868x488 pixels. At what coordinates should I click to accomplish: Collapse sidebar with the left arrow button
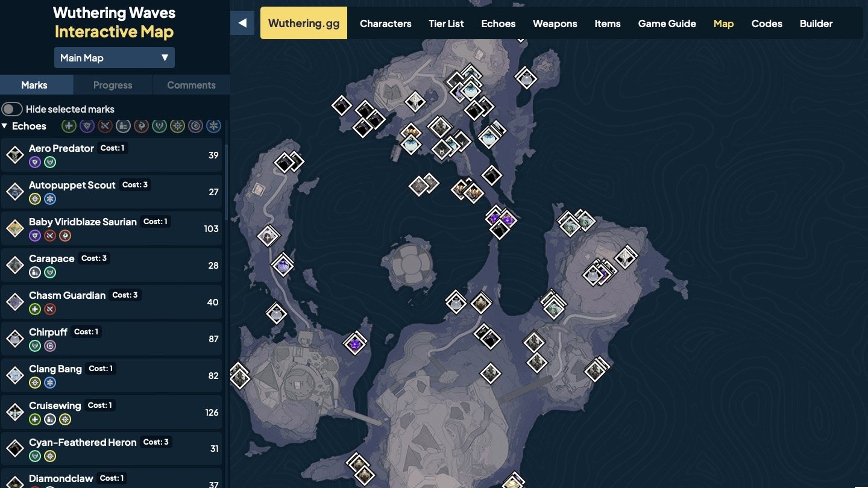click(x=242, y=23)
